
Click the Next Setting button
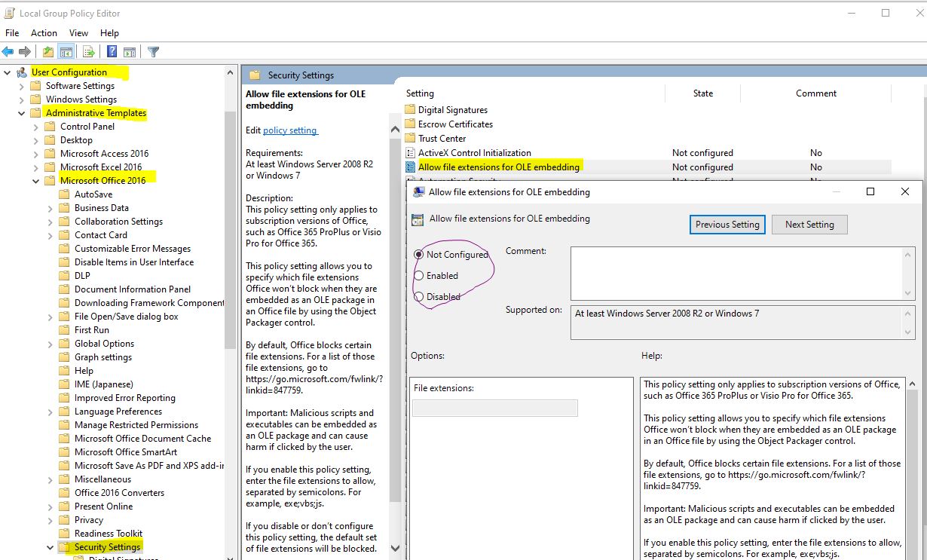pyautogui.click(x=809, y=225)
